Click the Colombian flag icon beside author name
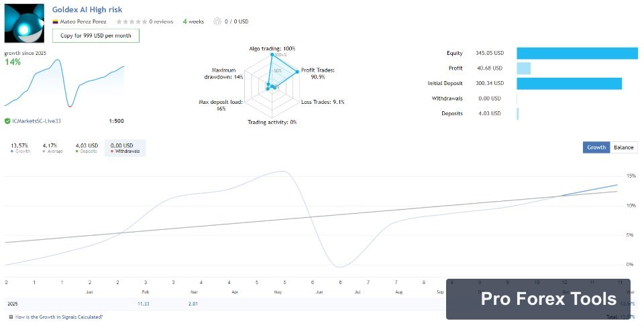This screenshot has width=644, height=331. click(55, 21)
